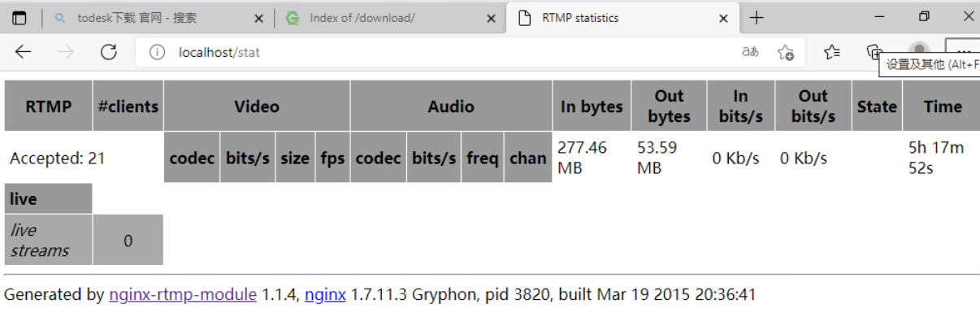Click the user profile avatar

tap(918, 50)
